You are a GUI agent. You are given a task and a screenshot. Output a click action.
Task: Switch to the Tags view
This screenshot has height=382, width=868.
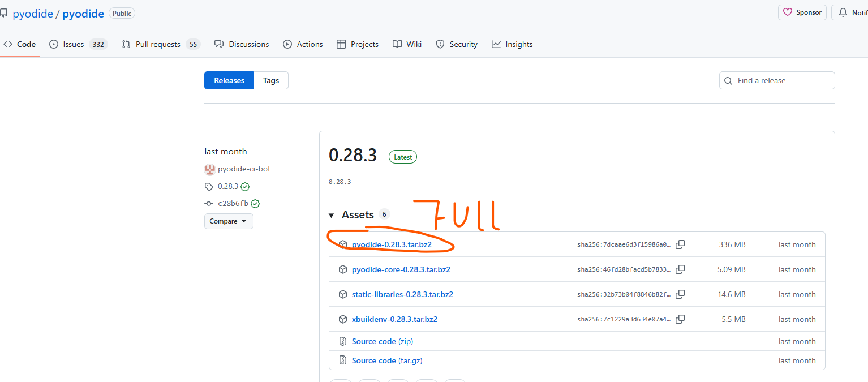coord(271,80)
